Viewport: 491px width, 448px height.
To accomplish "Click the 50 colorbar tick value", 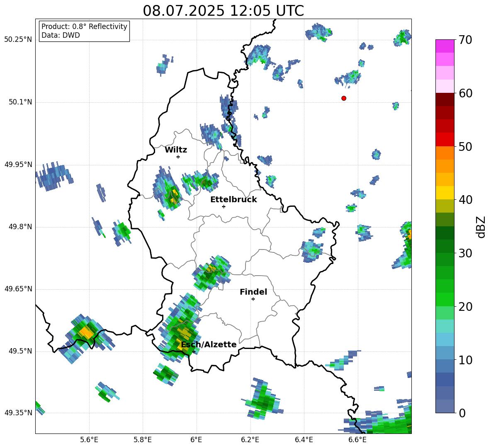I will [x=465, y=146].
